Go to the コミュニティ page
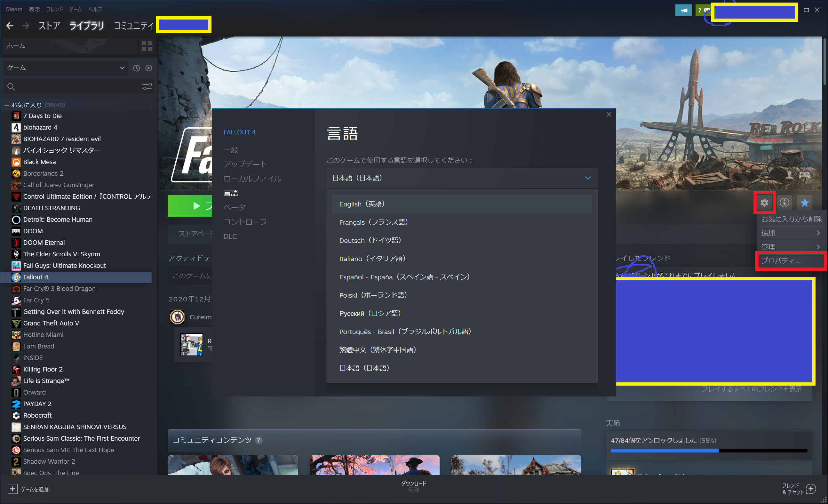828x504 pixels. pyautogui.click(x=133, y=26)
